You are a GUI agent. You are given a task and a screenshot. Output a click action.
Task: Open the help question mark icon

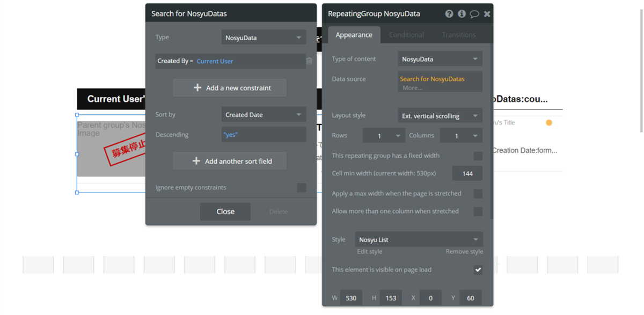coord(449,14)
